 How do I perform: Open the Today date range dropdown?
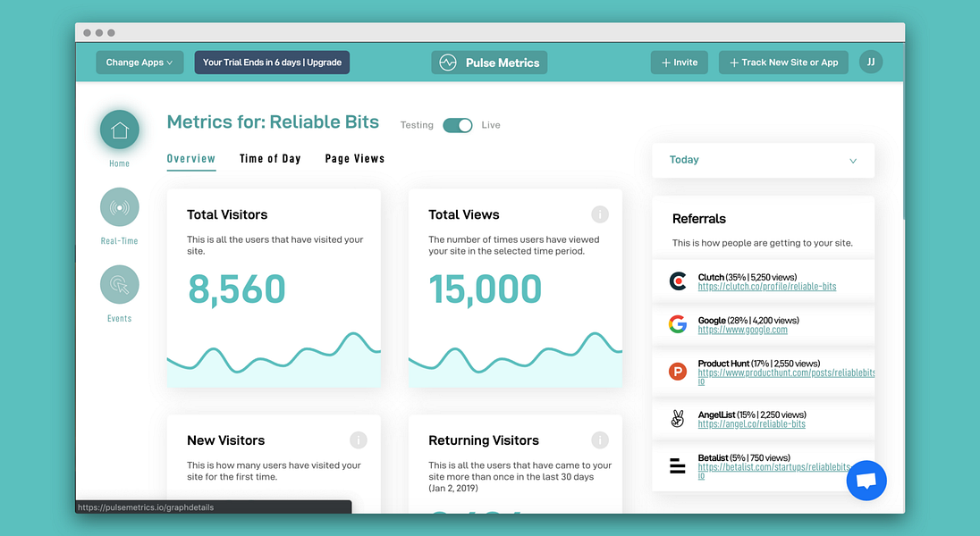[x=762, y=159]
